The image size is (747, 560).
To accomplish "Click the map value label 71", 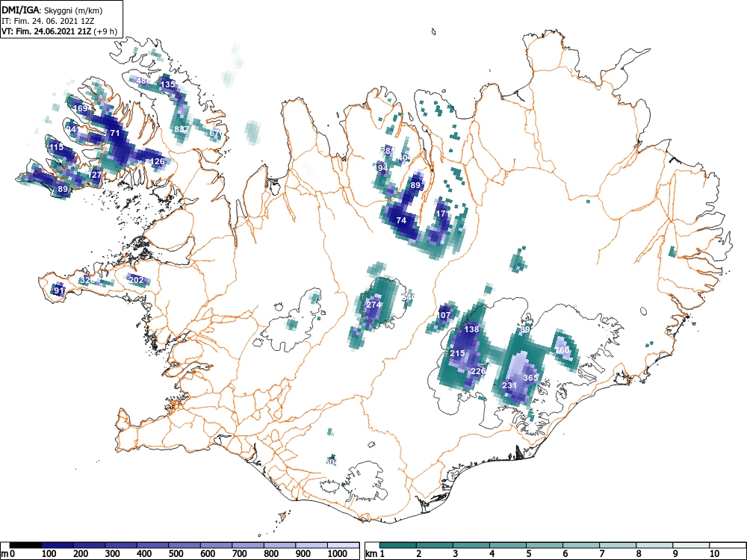I will pos(115,133).
